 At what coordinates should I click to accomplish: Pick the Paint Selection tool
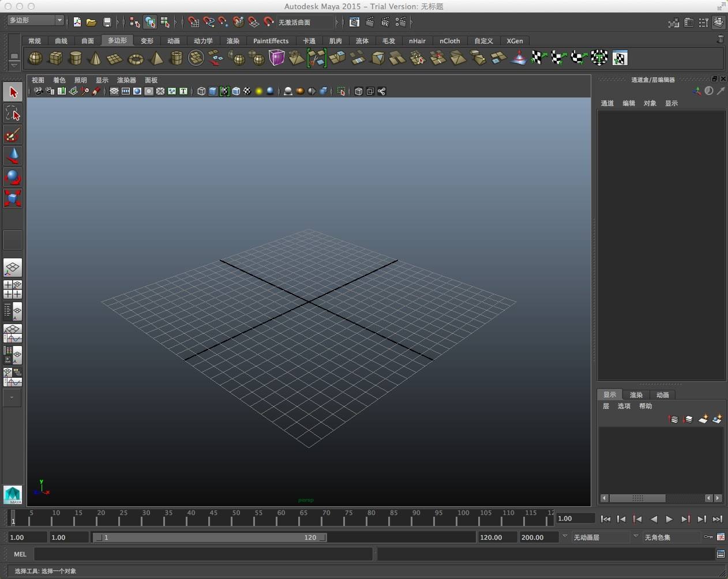pos(12,134)
